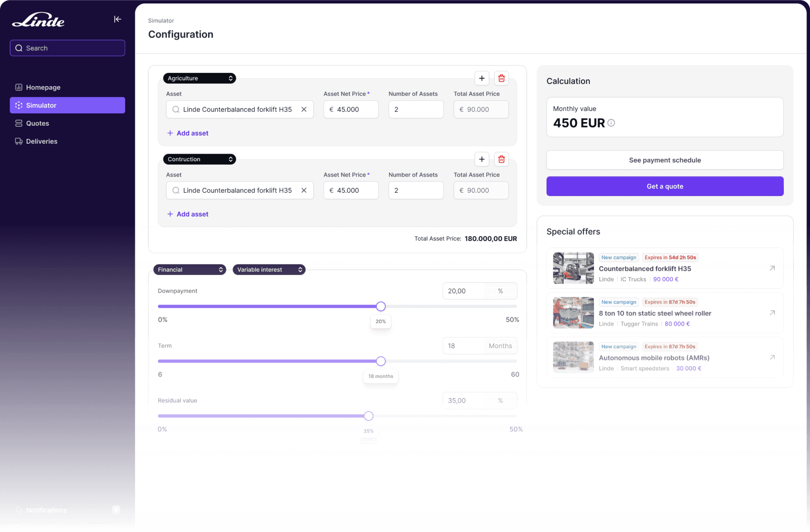
Task: Click See payment schedule
Action: click(x=664, y=160)
